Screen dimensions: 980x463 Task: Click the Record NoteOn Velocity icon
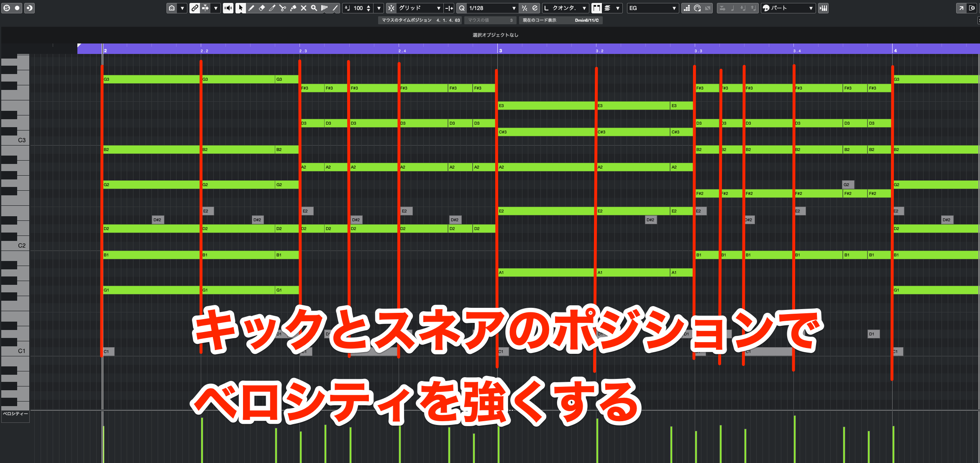[x=743, y=8]
